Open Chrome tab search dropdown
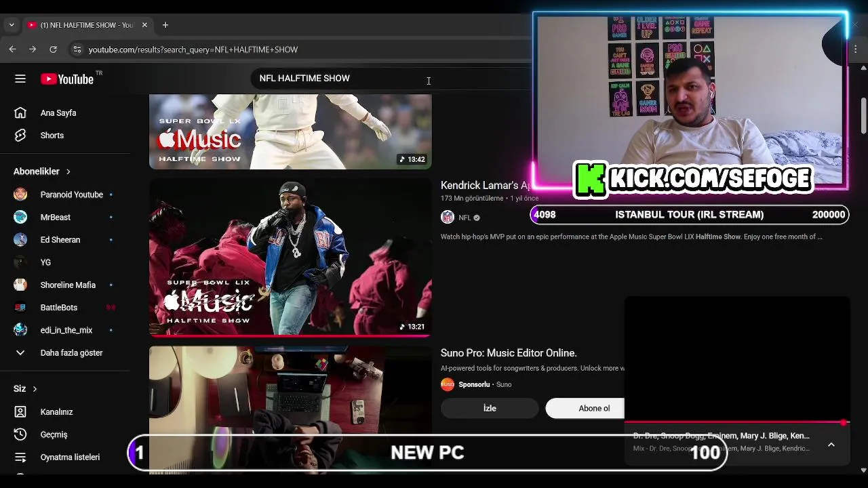This screenshot has height=488, width=868. click(11, 25)
